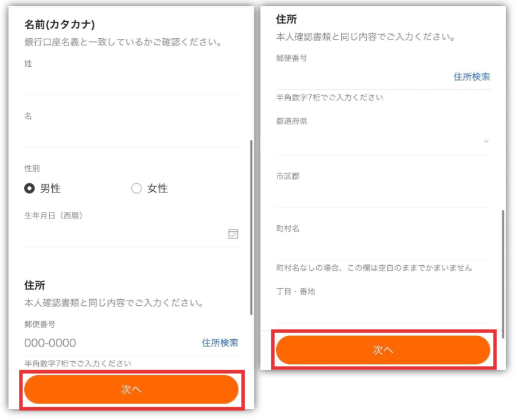Select the 男性 radio button

tap(29, 189)
